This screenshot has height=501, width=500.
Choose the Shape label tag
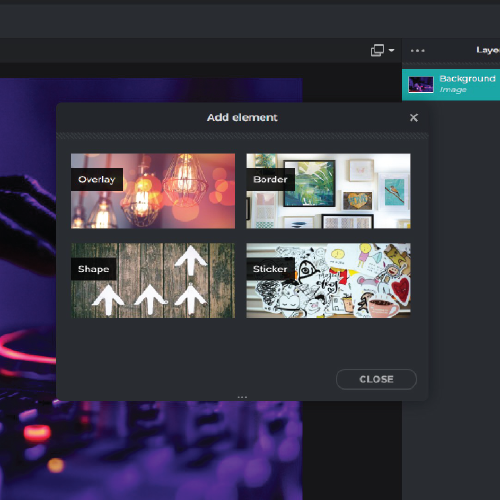[93, 269]
